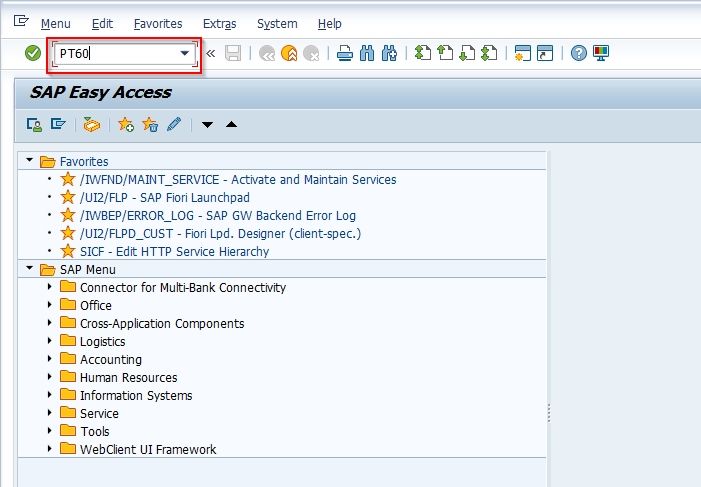
Task: Click the Add to Favorites star icon
Action: (126, 124)
